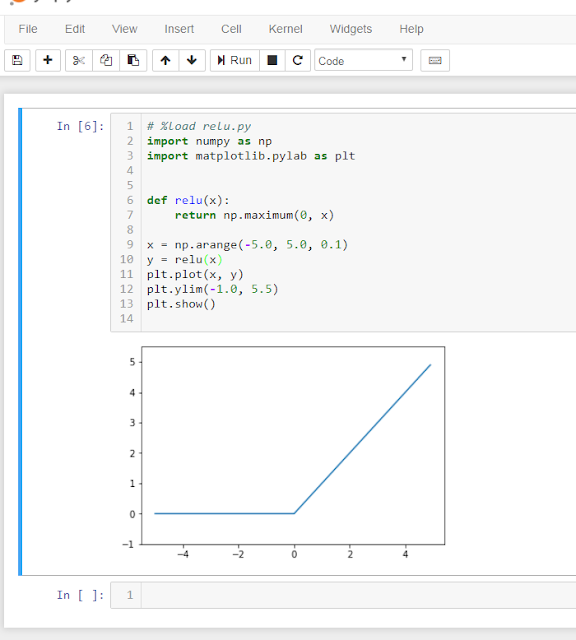Open the File menu

[x=28, y=29]
